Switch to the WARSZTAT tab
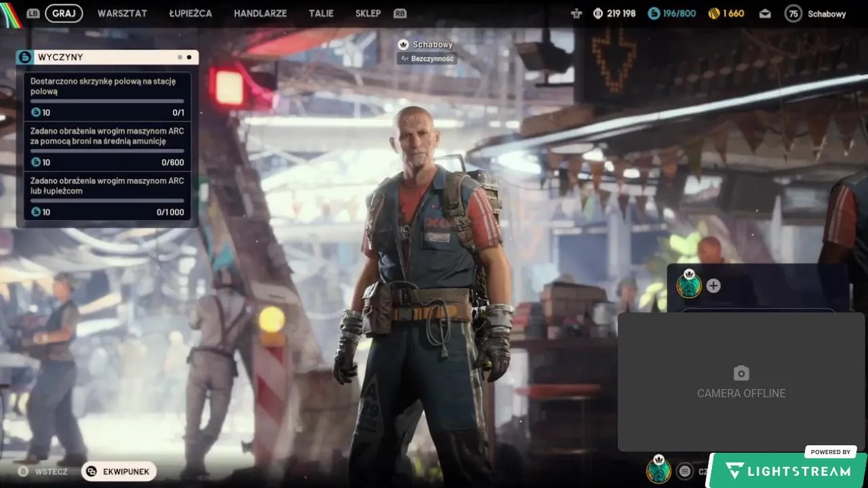 [122, 14]
